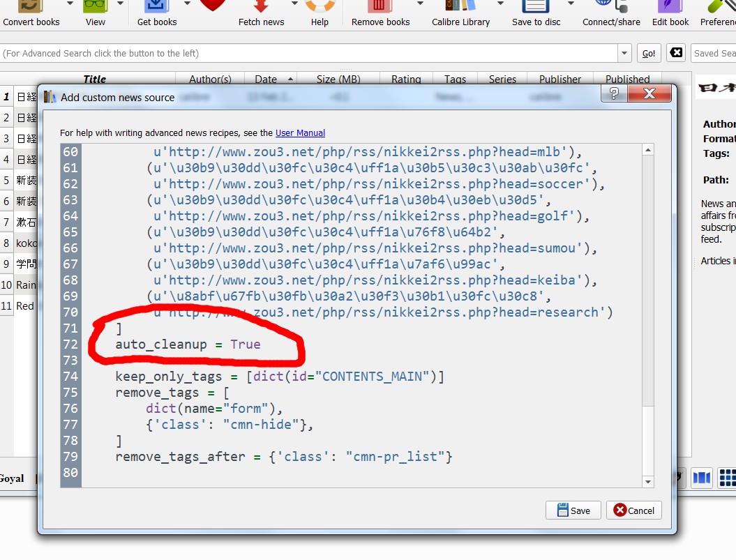Open Connect/share
This screenshot has width=736, height=560.
[611, 14]
